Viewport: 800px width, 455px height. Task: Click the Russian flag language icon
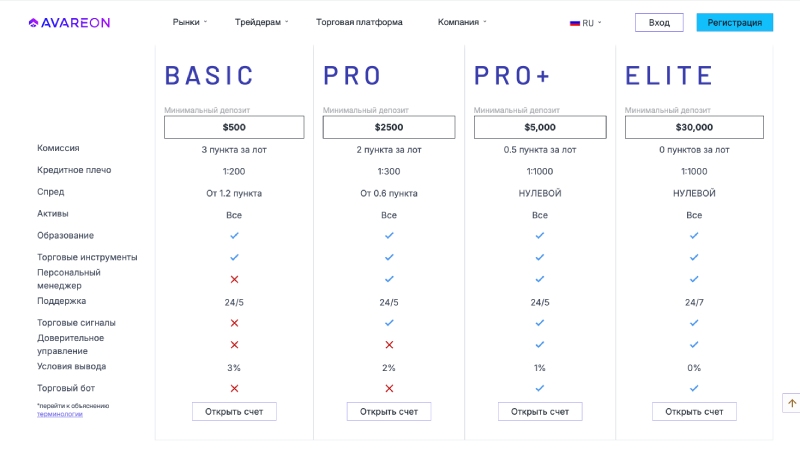(574, 23)
